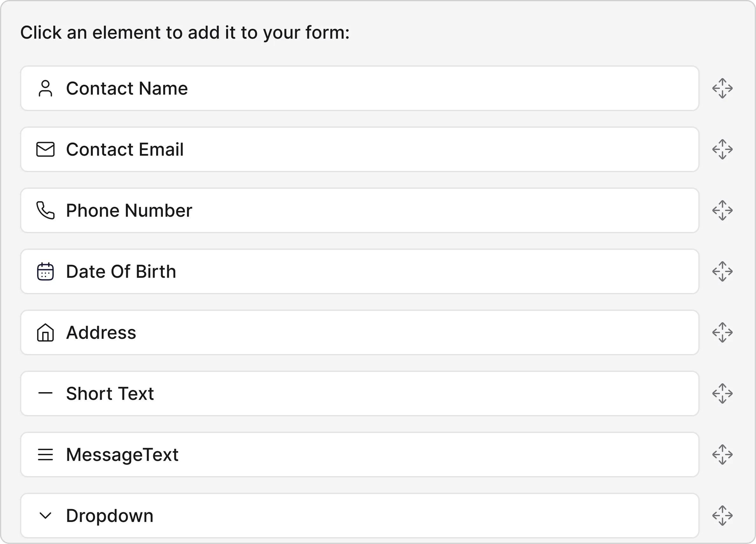Image resolution: width=756 pixels, height=544 pixels.
Task: Click the house icon beside Address
Action: click(x=45, y=333)
